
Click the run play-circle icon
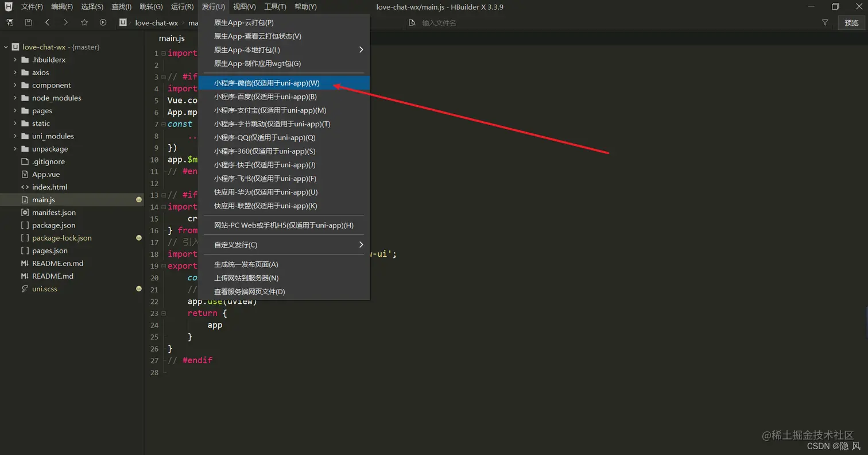(x=103, y=22)
